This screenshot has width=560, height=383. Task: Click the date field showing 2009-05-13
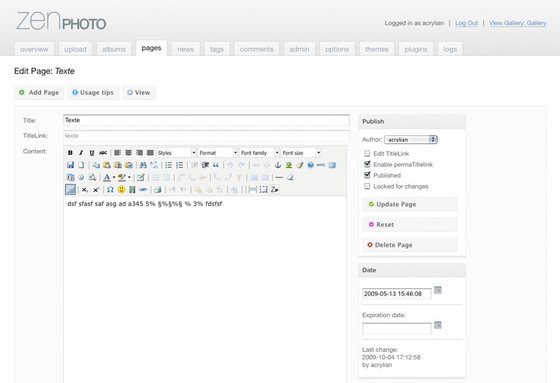pos(397,294)
